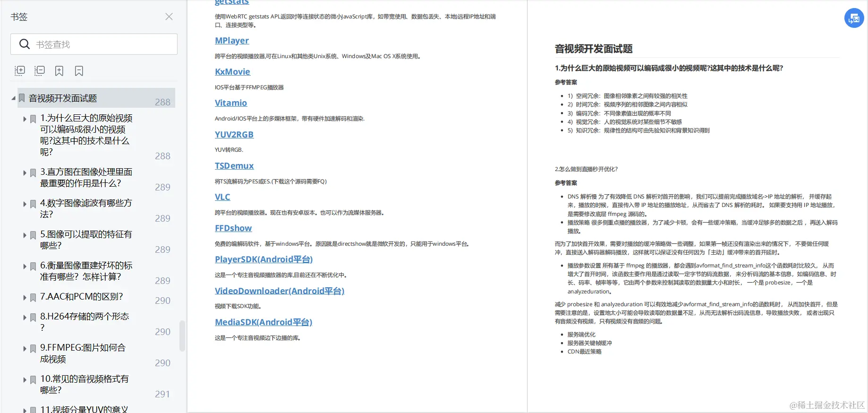The image size is (868, 413).
Task: Open bookmark 9.FFMPEG:图片如何合成视频
Action: tap(83, 353)
